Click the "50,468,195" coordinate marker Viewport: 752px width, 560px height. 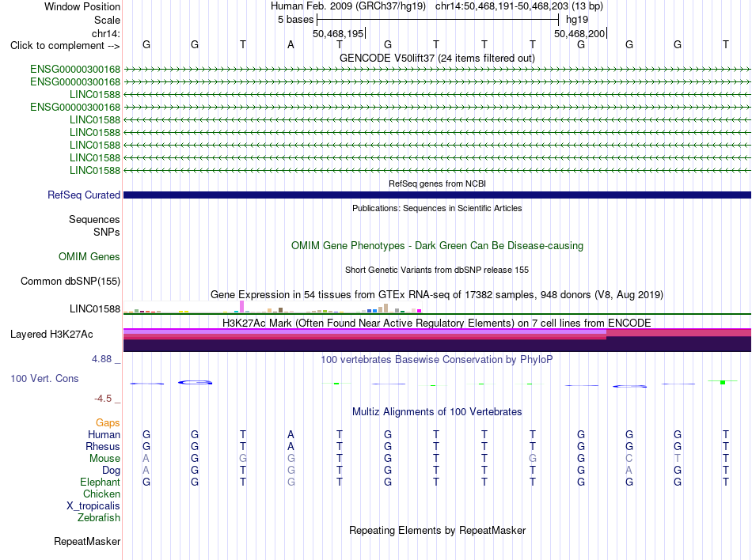(338, 33)
